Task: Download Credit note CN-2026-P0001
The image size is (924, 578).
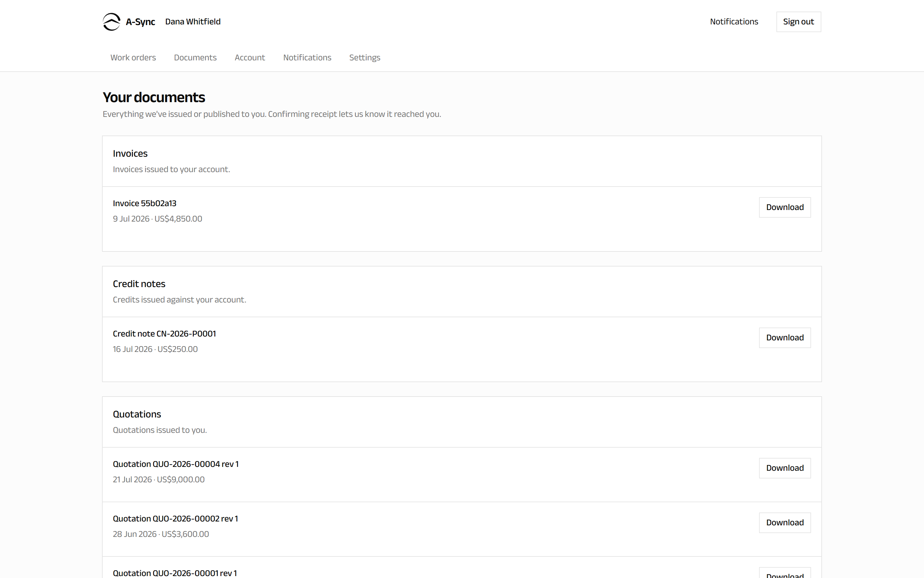Action: coord(785,337)
